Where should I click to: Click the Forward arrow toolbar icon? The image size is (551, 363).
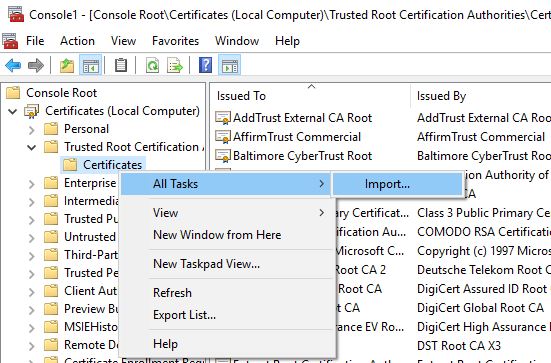click(36, 65)
